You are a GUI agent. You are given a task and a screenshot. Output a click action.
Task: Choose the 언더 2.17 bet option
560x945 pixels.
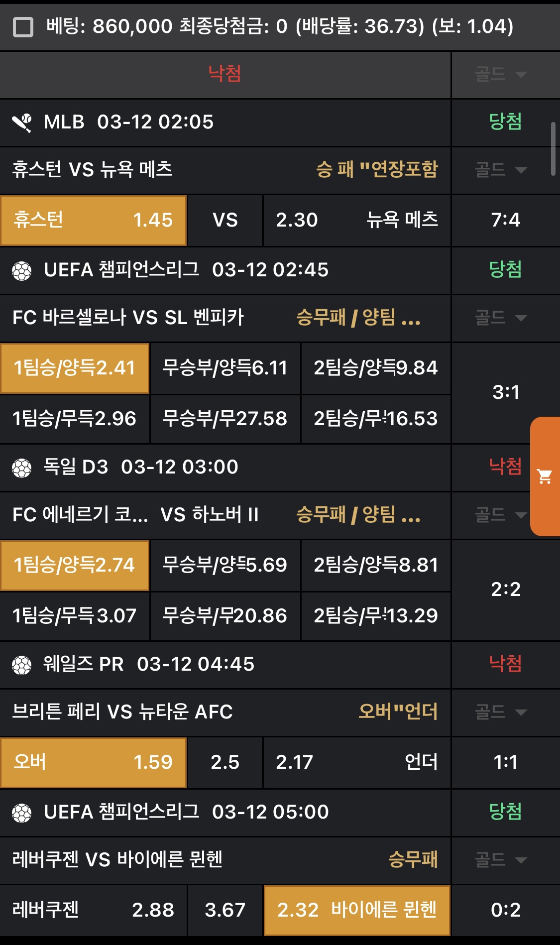coord(356,762)
